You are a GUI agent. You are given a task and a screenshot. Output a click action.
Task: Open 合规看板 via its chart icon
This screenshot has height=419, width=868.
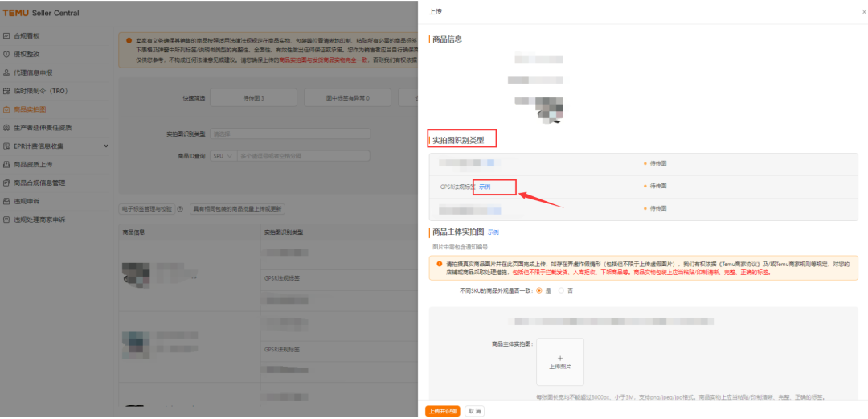pyautogui.click(x=6, y=36)
